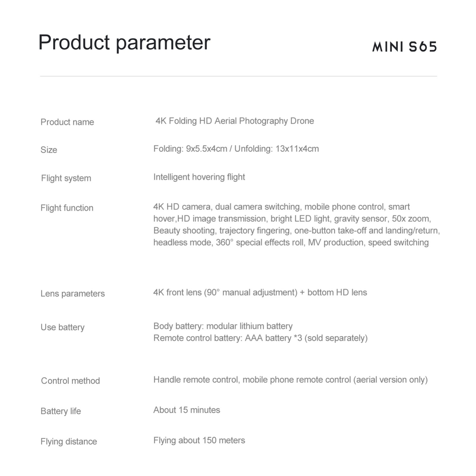Click the "Use battery" label
Viewport: 476px width, 476px height.
click(62, 327)
